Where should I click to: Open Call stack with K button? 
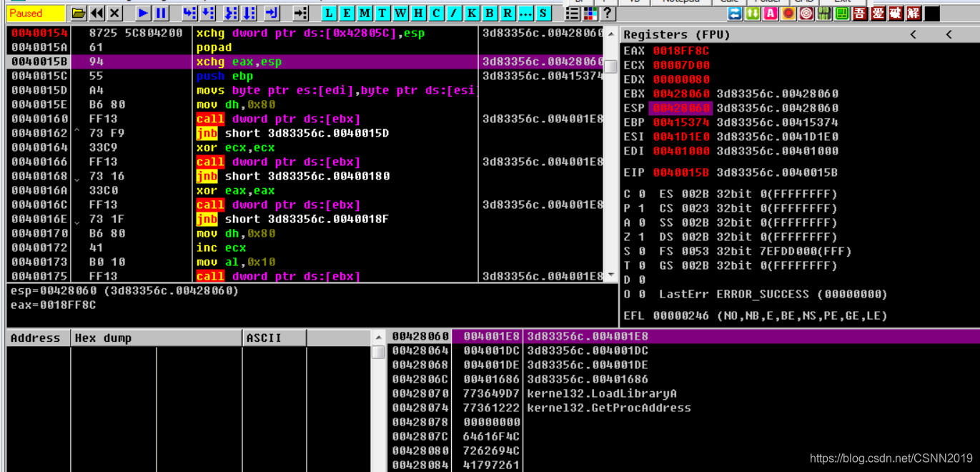472,13
